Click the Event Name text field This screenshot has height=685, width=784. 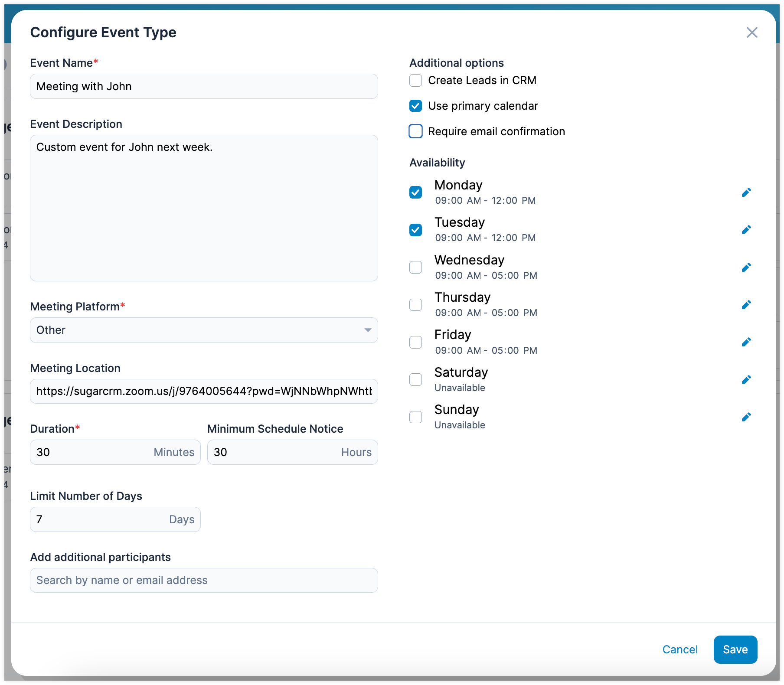point(204,87)
